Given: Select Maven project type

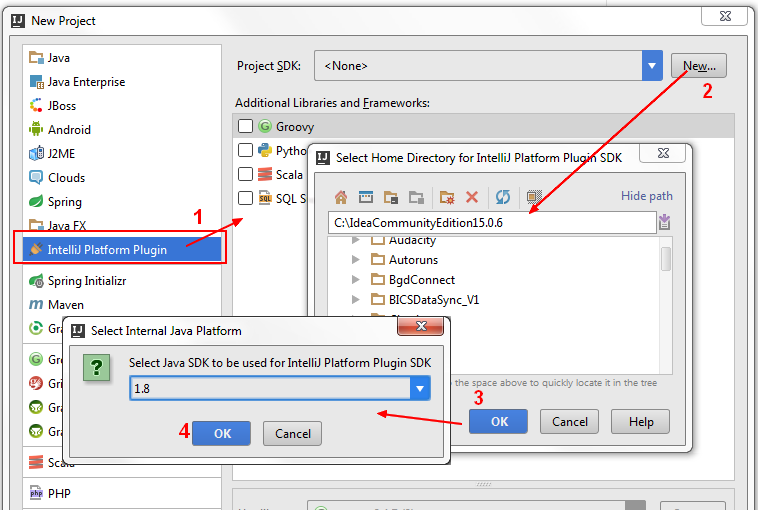Looking at the screenshot, I should coord(122,305).
